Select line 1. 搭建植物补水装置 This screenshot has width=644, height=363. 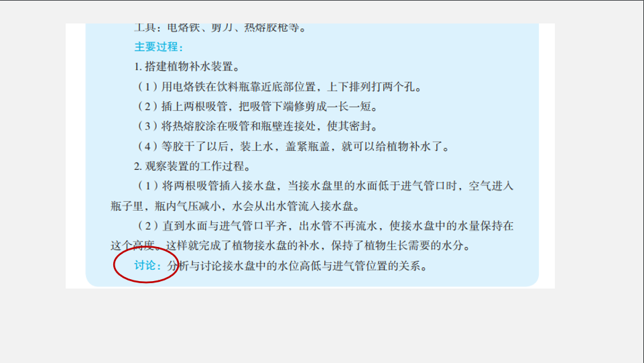click(187, 66)
